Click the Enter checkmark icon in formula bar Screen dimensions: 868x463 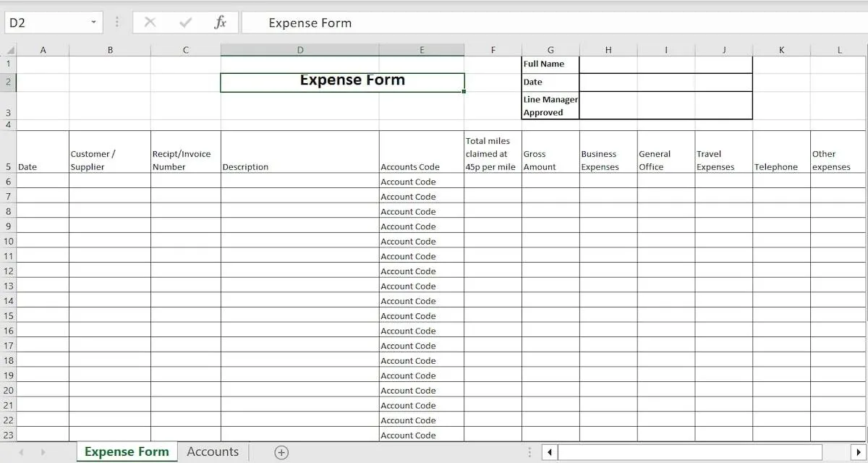click(x=185, y=22)
